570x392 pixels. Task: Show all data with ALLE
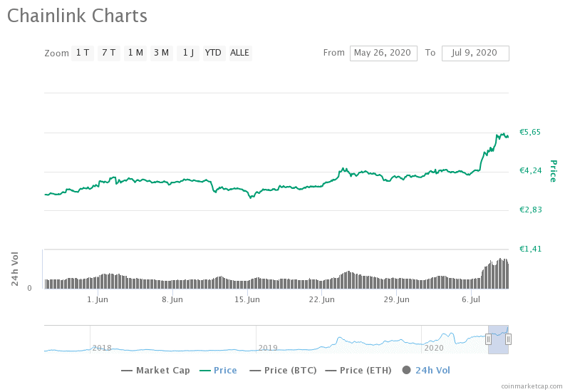coord(239,53)
